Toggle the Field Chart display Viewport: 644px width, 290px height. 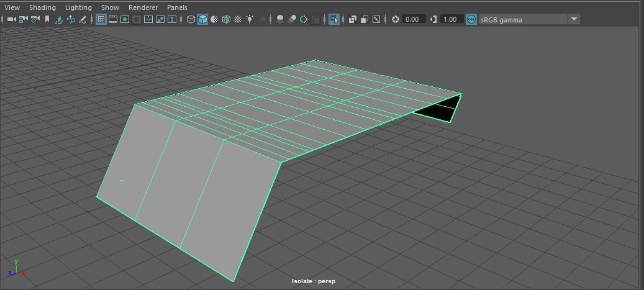[148, 19]
